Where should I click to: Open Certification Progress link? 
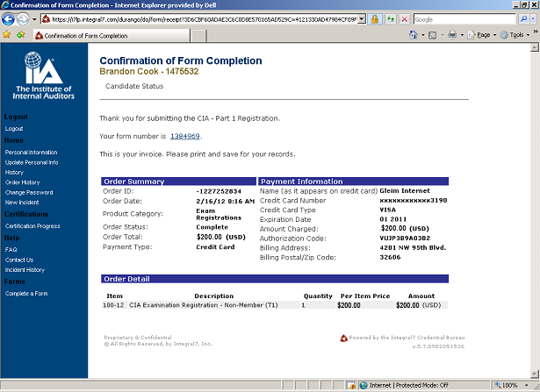[x=32, y=226]
